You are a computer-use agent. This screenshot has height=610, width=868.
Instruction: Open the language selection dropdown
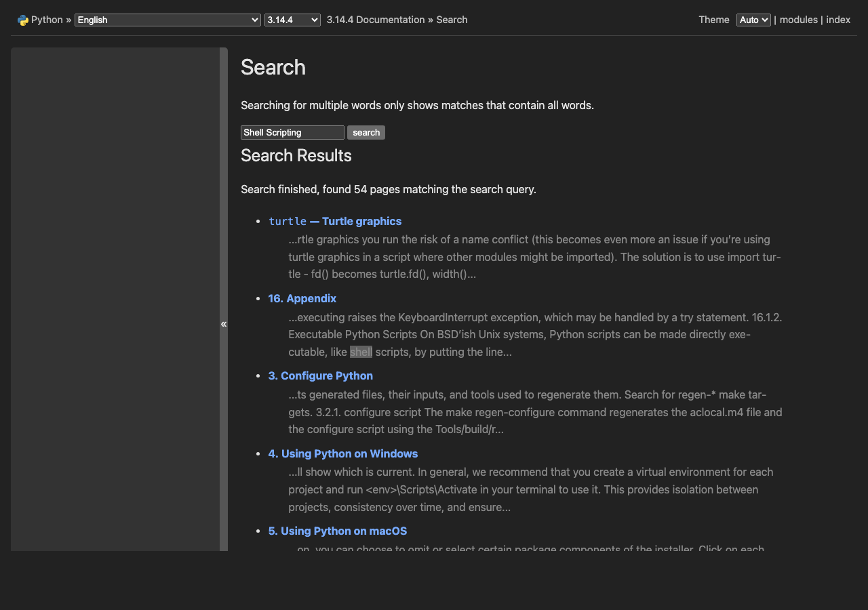tap(167, 20)
